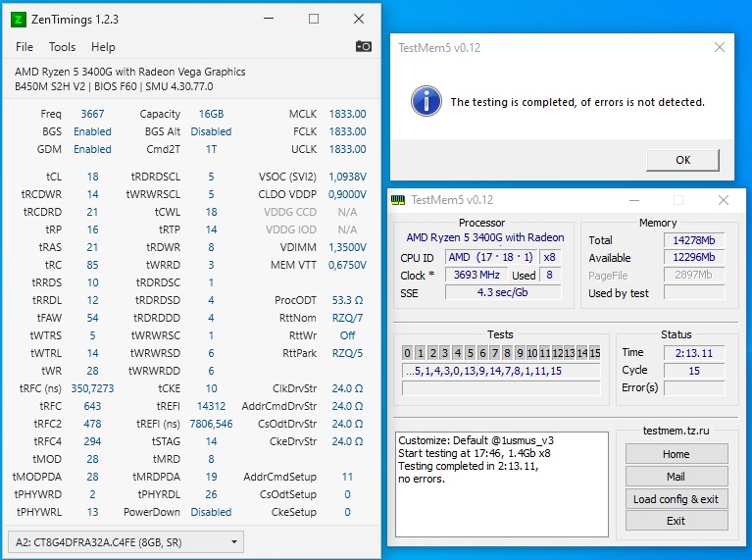Screen dimensions: 752x560
Task: Click the BGS Alt Disabled value
Action: [x=211, y=131]
